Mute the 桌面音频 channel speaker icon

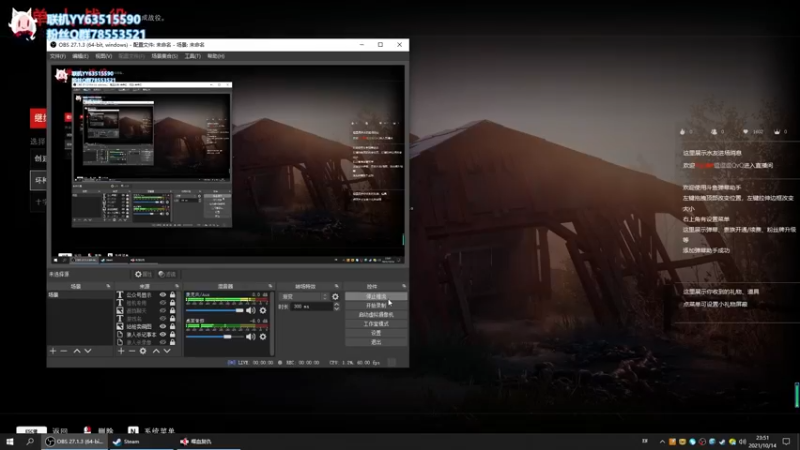pos(251,337)
